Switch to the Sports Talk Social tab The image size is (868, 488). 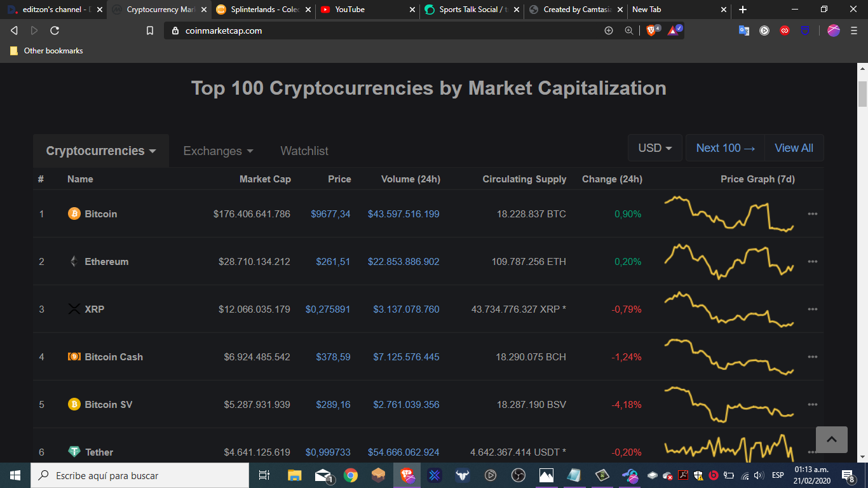pos(471,10)
